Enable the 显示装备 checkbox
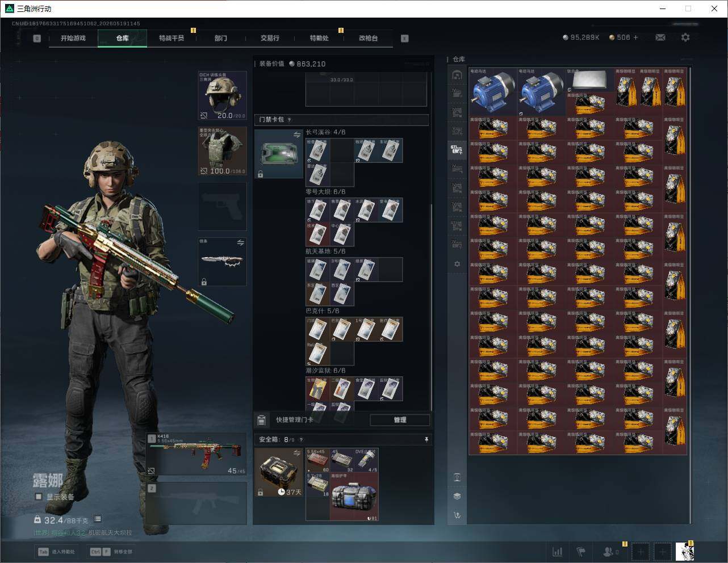 (39, 497)
